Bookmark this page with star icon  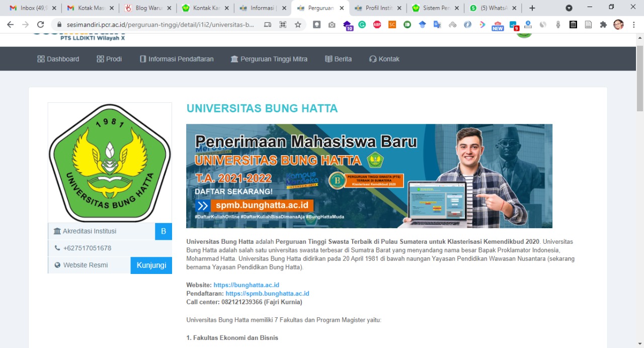click(298, 24)
